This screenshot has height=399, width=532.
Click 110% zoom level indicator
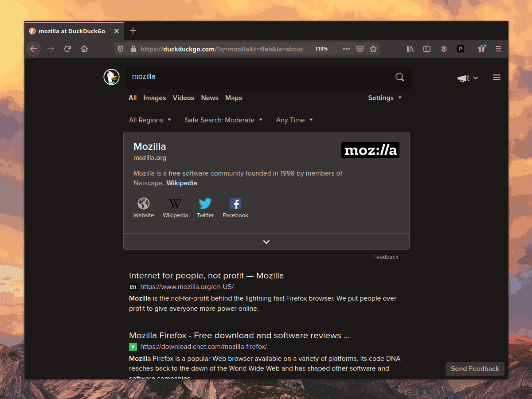click(321, 49)
